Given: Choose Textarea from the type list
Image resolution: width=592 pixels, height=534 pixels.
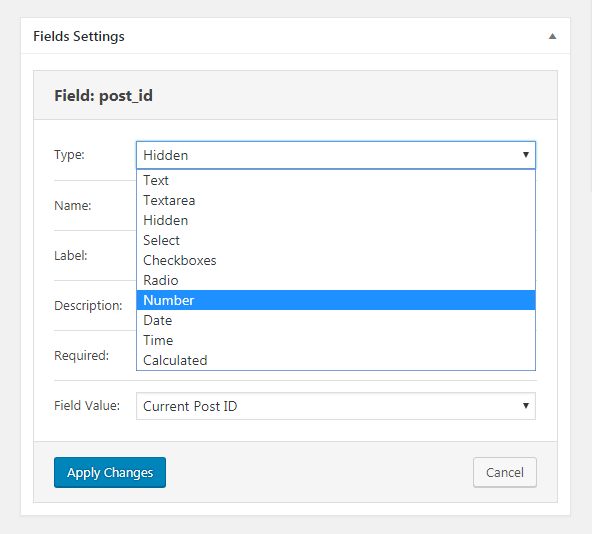Looking at the screenshot, I should click(336, 200).
